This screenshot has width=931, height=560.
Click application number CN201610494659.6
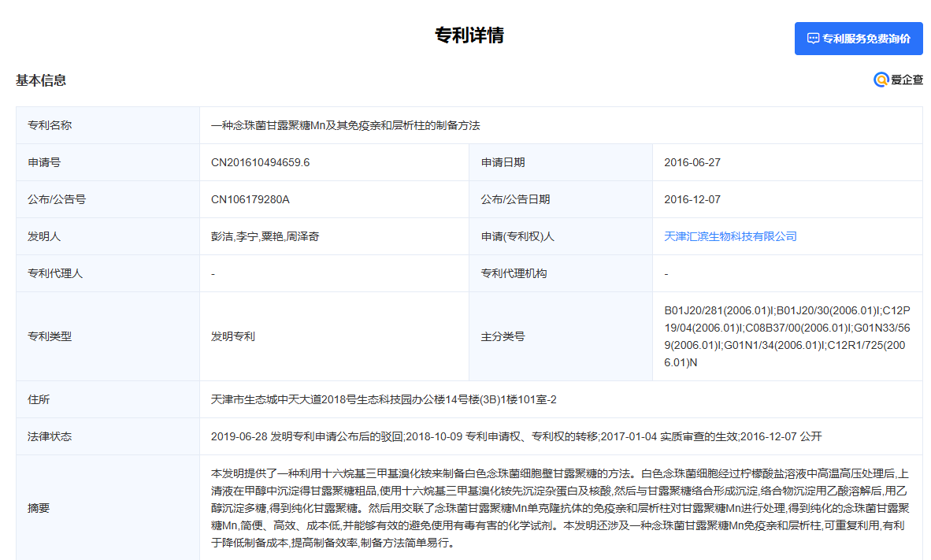coord(260,162)
